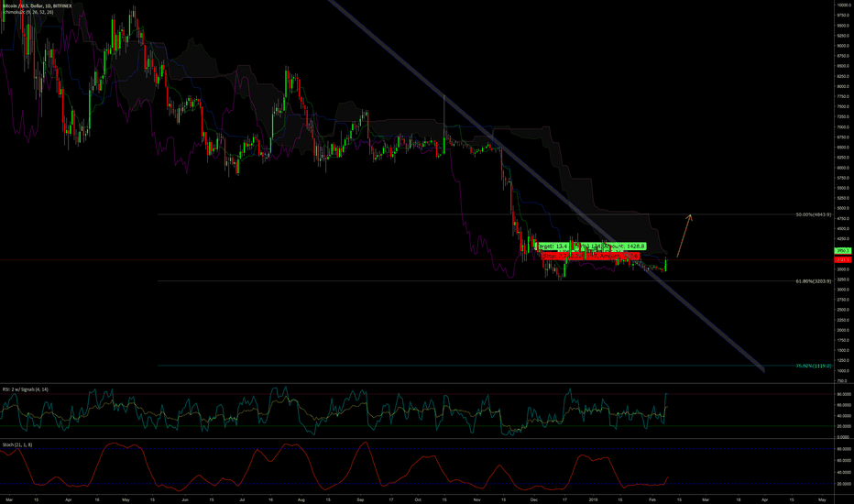
Task: Click the Dec label on the time axis
Action: 534,499
